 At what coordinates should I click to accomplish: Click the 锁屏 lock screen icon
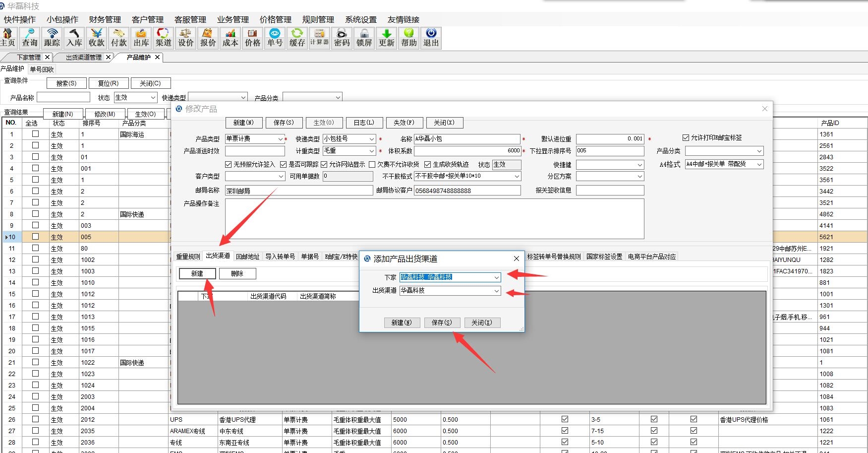click(364, 38)
